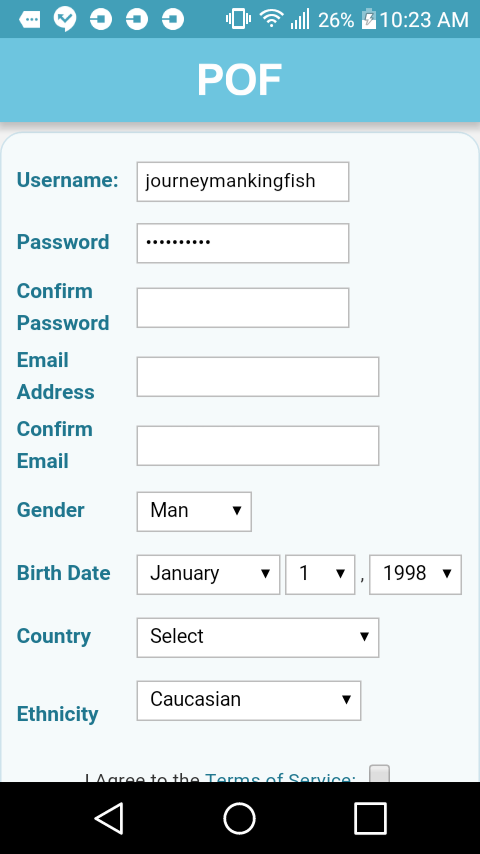Viewport: 480px width, 854px height.
Task: Open the birth month dropdown showing January
Action: click(x=208, y=574)
